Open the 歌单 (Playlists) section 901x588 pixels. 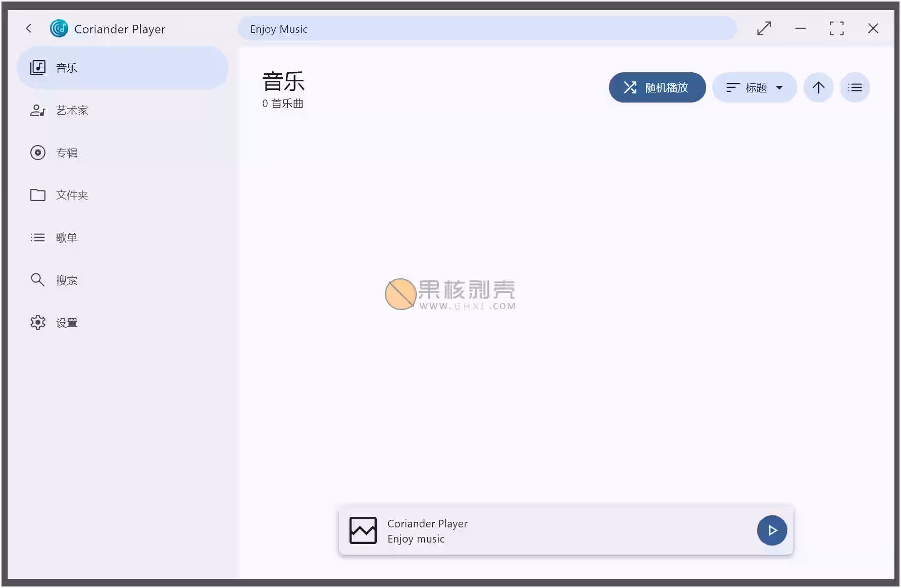67,237
